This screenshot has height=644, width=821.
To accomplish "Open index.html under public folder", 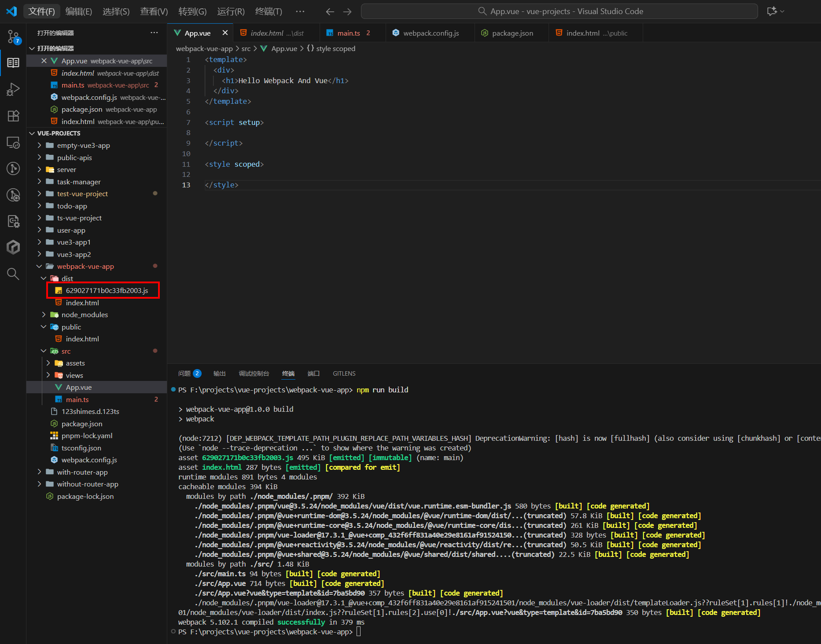I will [x=82, y=339].
